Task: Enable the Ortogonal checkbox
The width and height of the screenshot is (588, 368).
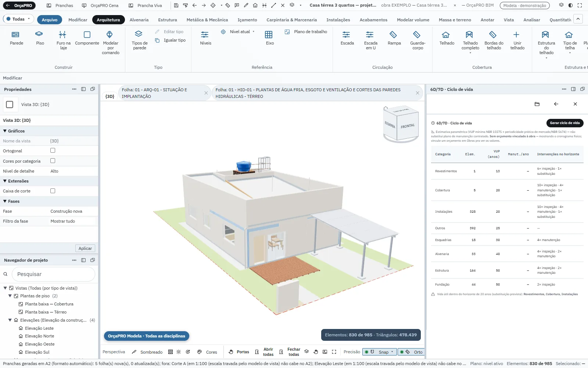Action: (53, 151)
